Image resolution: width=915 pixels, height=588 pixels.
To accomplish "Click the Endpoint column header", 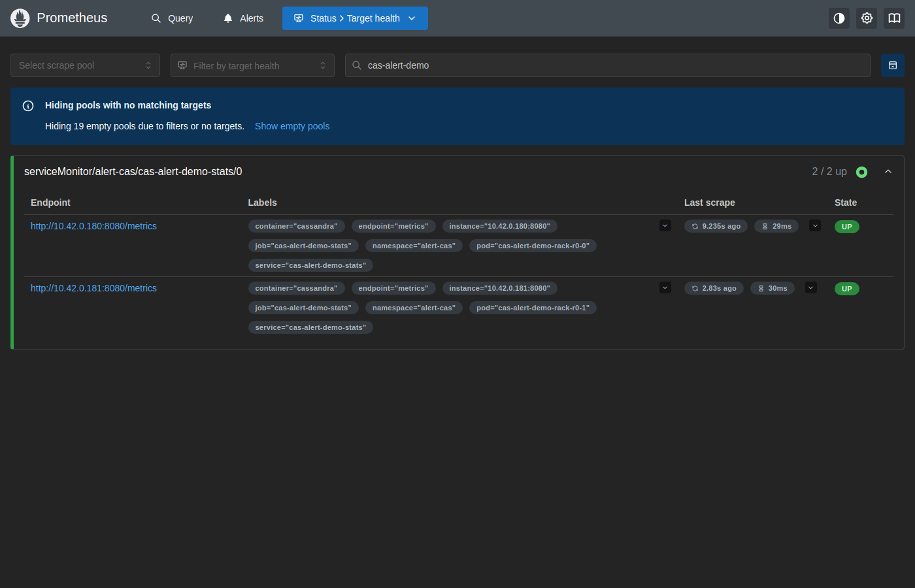I will [50, 203].
